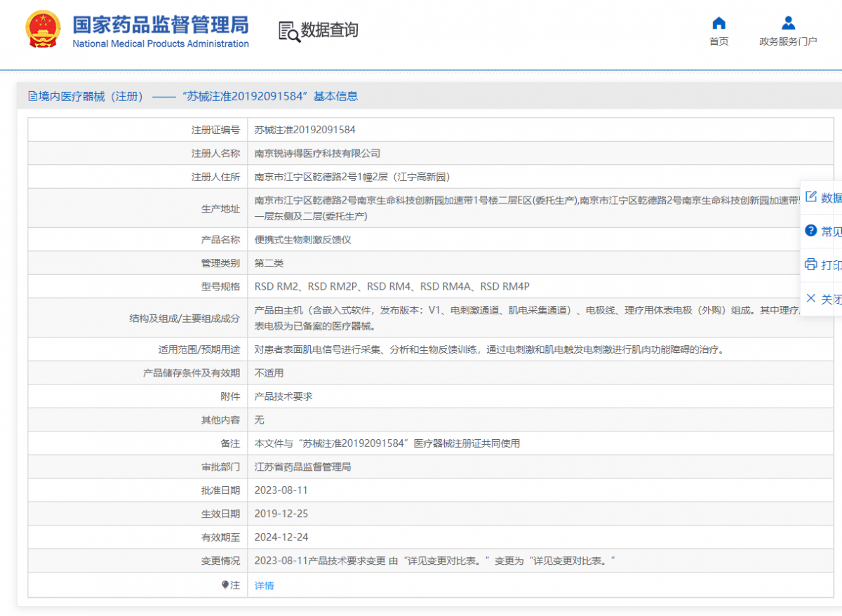842x616 pixels.
Task: Click document icon beside 境内医疗器械 title
Action: click(32, 96)
